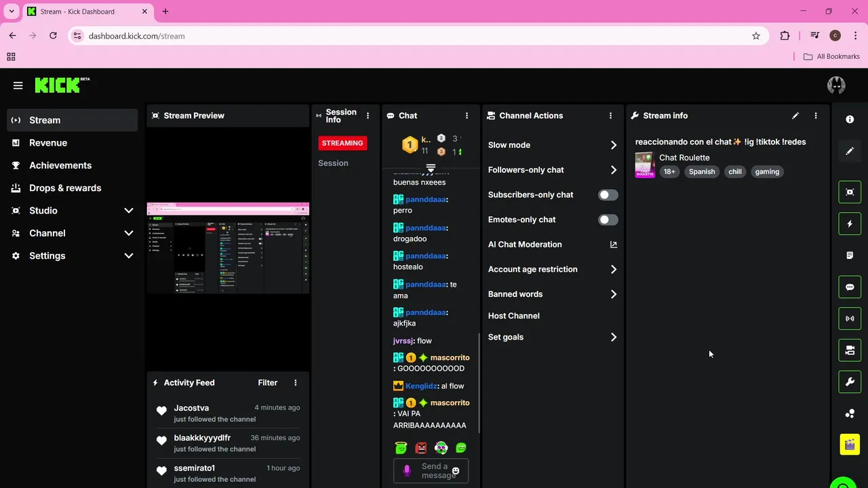Edit stream info with pencil icon
Image resolution: width=868 pixels, height=488 pixels.
[x=795, y=116]
